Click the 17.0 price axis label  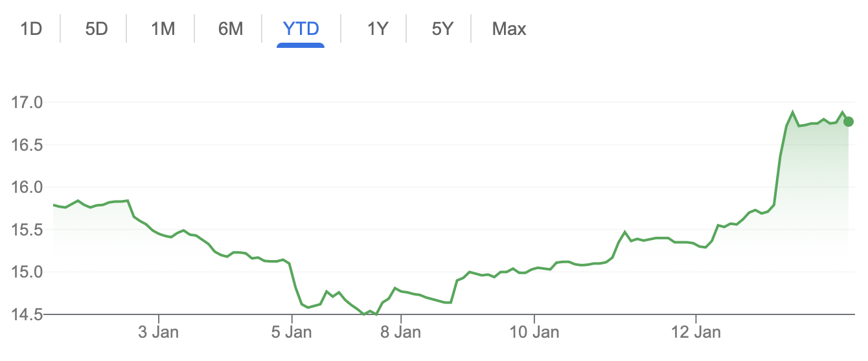click(26, 102)
